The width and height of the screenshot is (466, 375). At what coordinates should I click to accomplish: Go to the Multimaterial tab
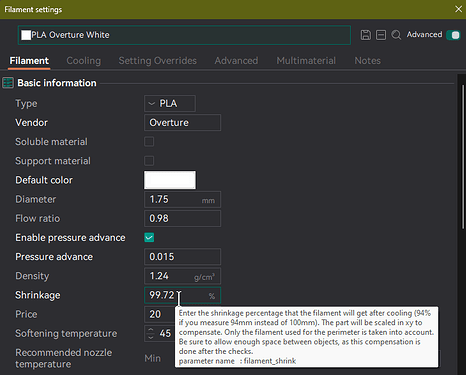coord(306,61)
